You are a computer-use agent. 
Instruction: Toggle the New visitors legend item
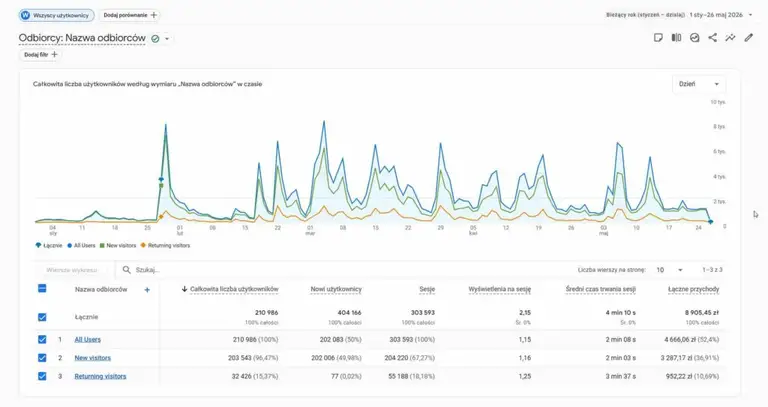pos(118,245)
